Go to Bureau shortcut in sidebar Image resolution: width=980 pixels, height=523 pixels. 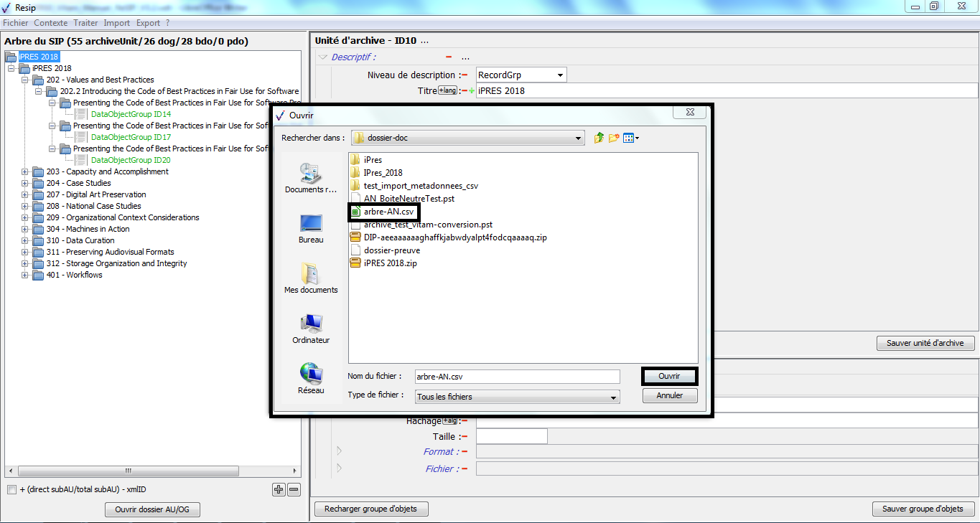tap(311, 228)
